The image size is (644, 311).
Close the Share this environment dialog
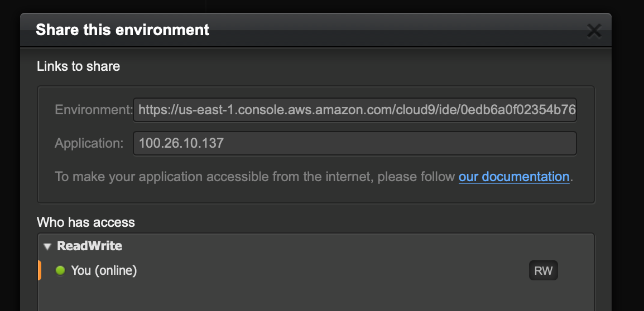click(594, 31)
